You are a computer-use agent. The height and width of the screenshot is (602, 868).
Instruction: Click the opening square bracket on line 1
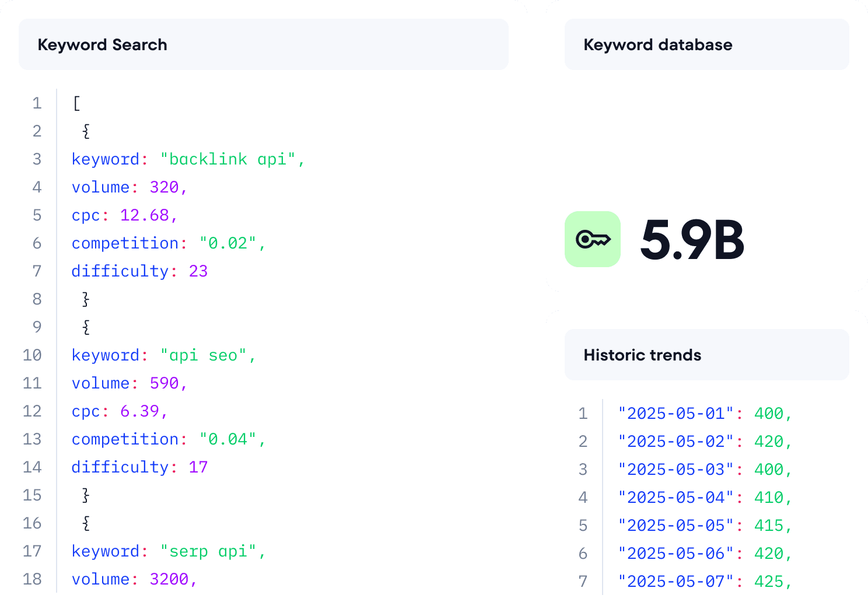76,103
